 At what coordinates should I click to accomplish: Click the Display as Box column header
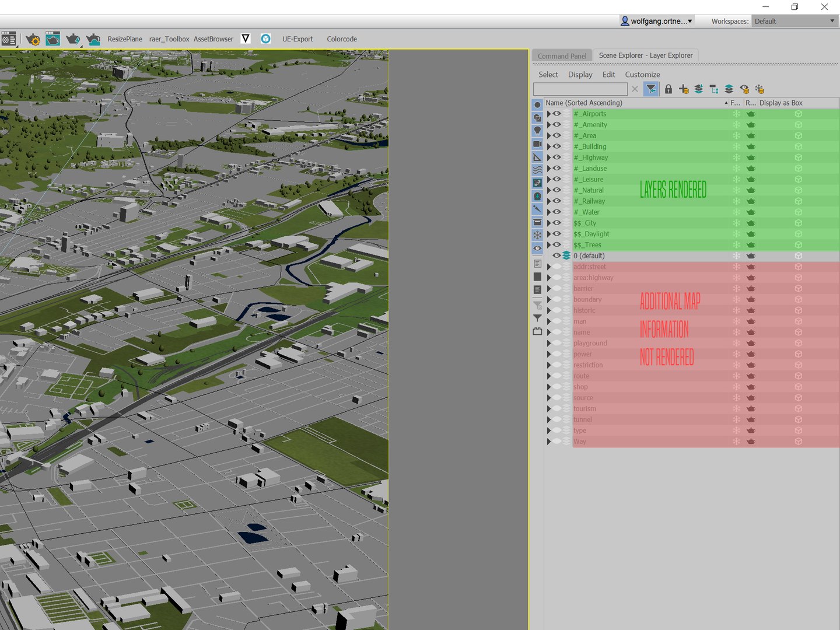coord(781,103)
